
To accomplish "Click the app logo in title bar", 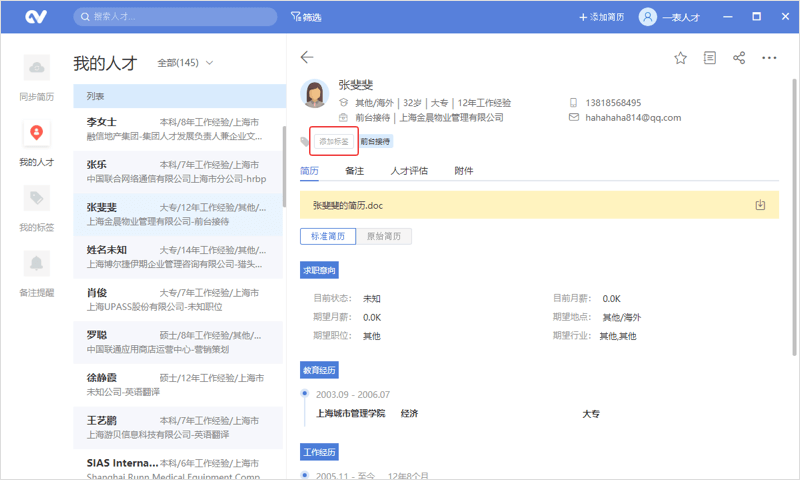I will pyautogui.click(x=36, y=17).
